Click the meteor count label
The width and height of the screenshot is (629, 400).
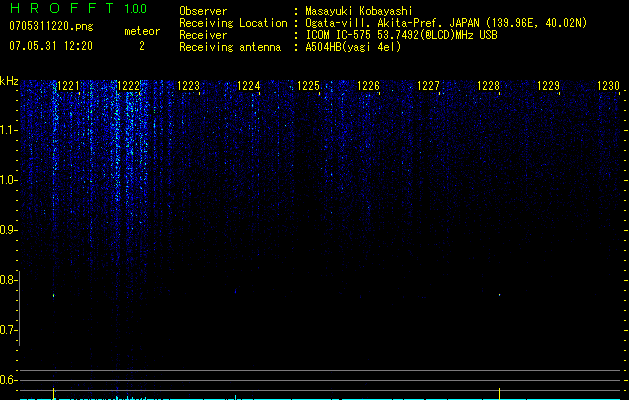[x=142, y=31]
